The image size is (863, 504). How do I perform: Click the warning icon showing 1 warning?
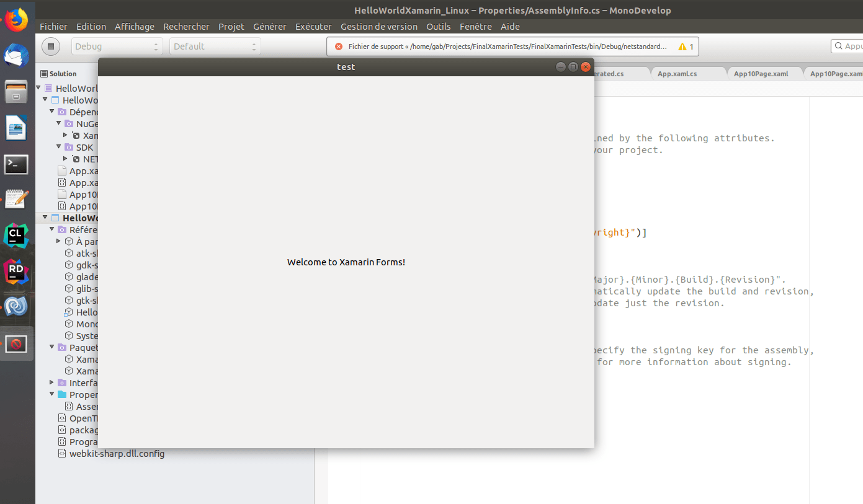[x=684, y=46]
